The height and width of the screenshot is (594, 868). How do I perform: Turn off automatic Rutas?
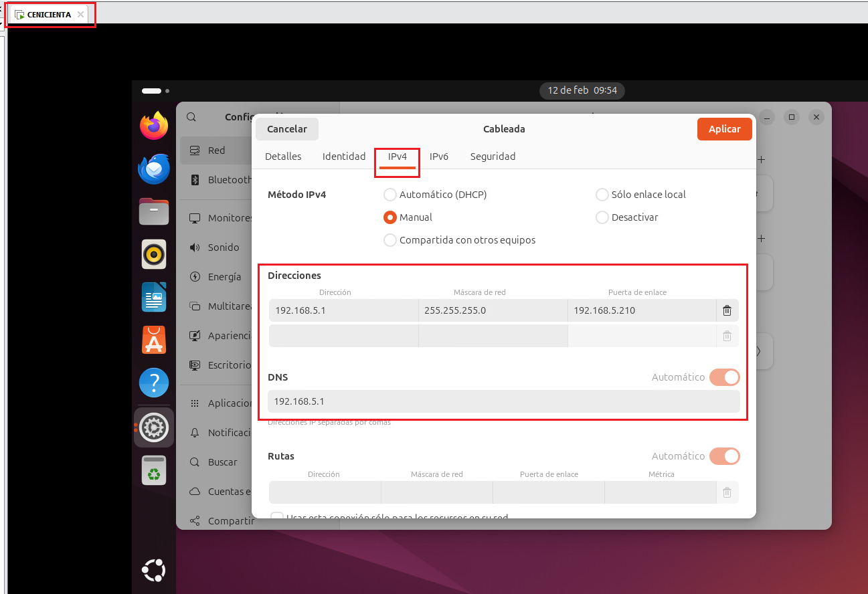[725, 456]
